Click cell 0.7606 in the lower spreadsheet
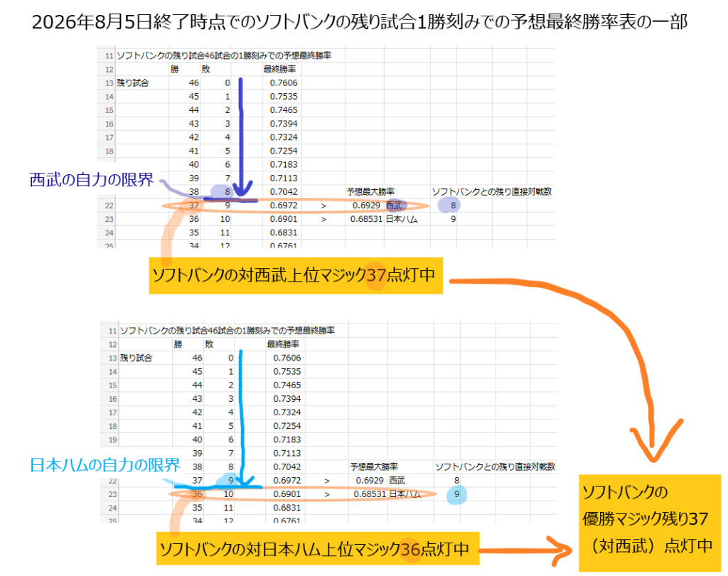 (x=287, y=358)
